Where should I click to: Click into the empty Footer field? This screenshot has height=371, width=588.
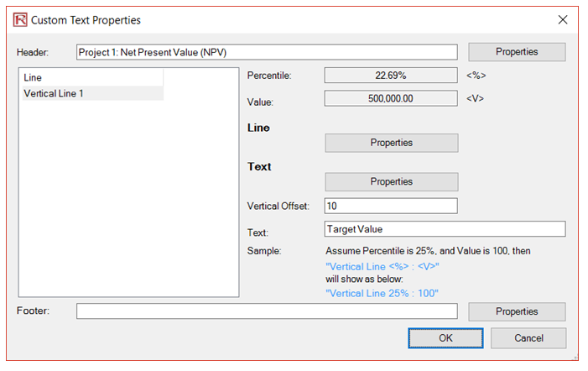click(267, 311)
